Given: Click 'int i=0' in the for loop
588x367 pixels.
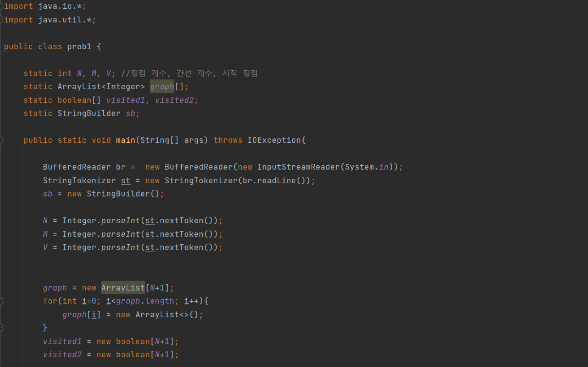Looking at the screenshot, I should pyautogui.click(x=79, y=301).
